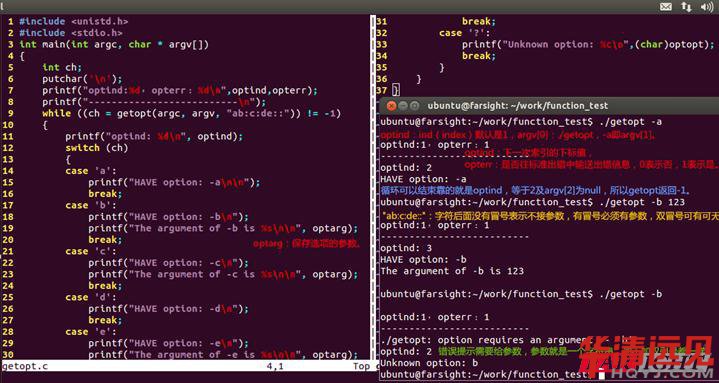Click terminal output 'optind: 3'
719x383 pixels.
[406, 248]
